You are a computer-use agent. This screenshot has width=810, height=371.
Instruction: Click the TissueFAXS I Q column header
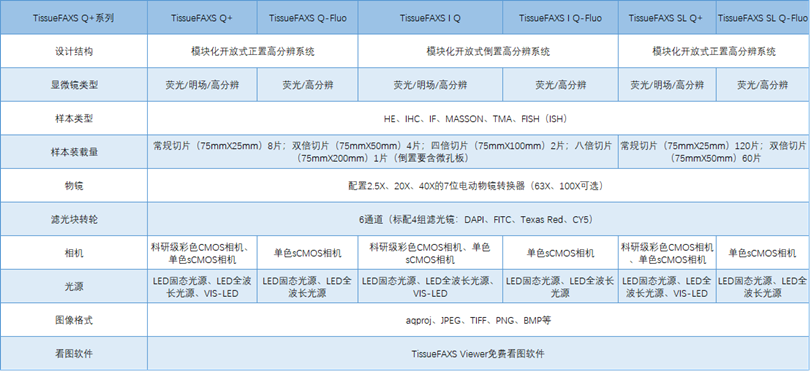[x=430, y=18]
